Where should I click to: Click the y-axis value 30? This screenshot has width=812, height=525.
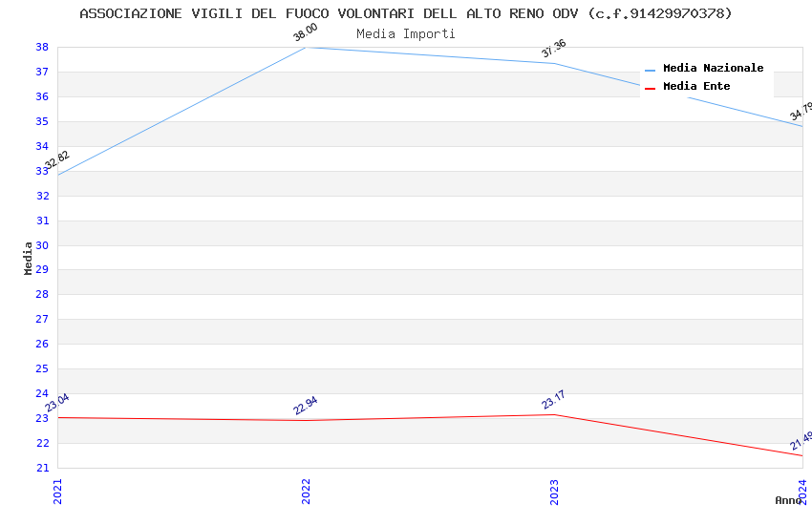tap(42, 245)
